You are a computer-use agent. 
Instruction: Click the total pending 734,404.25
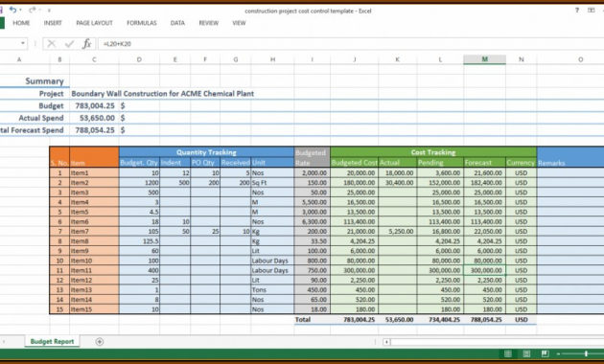440,319
